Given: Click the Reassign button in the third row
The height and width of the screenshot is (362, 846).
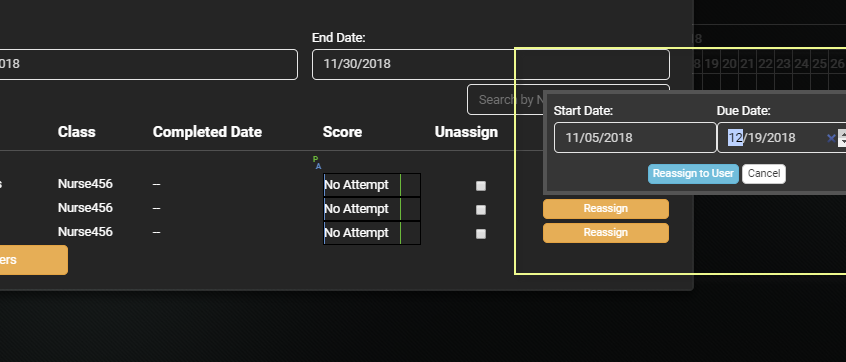Looking at the screenshot, I should (x=605, y=233).
